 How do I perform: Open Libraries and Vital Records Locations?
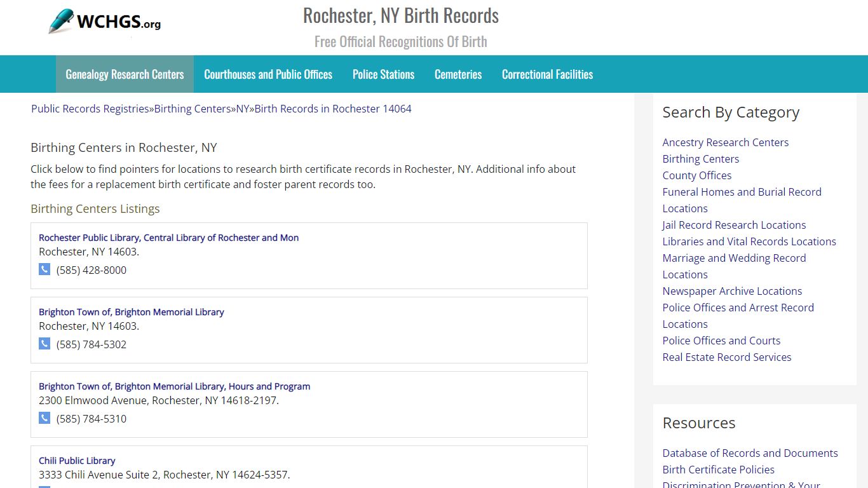coord(749,241)
